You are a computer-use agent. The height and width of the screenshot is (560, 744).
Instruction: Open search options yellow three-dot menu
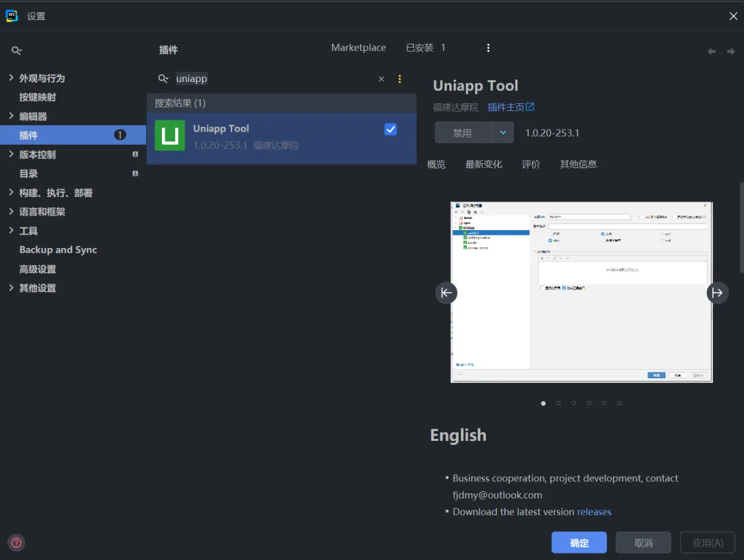(400, 79)
